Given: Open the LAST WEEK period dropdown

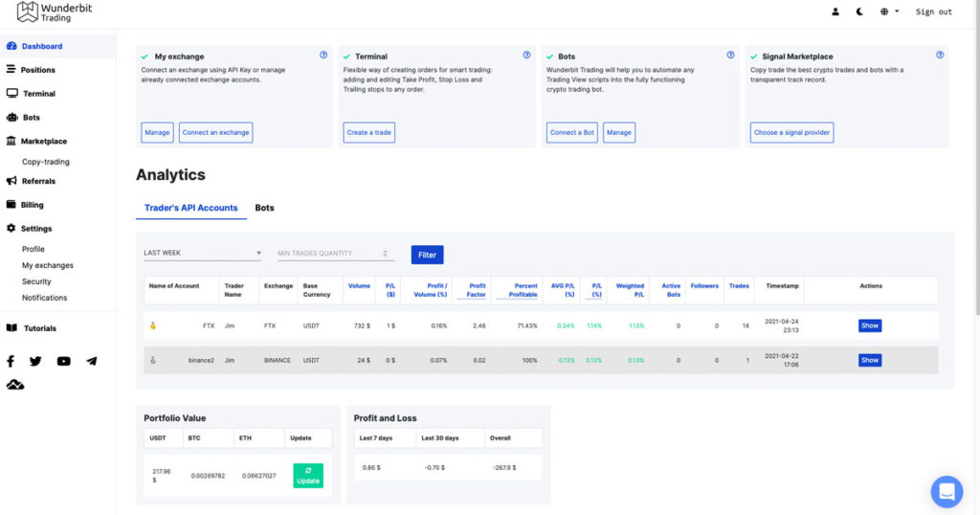Looking at the screenshot, I should pyautogui.click(x=202, y=253).
